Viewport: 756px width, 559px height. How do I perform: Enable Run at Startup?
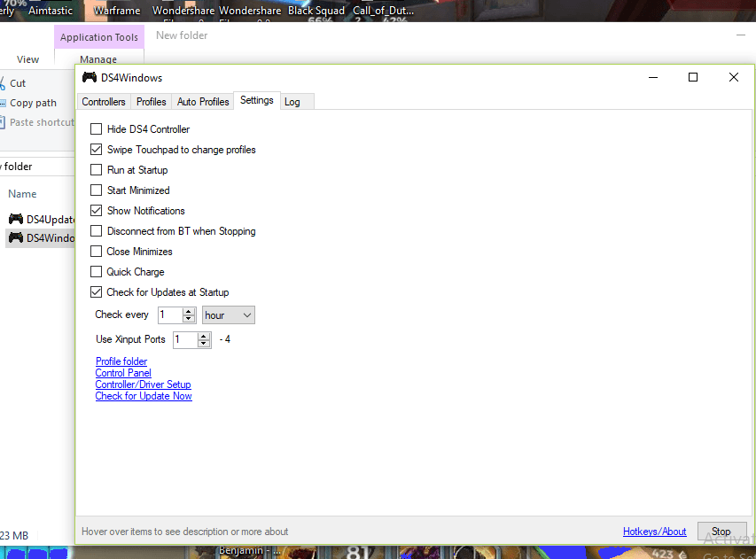tap(96, 169)
